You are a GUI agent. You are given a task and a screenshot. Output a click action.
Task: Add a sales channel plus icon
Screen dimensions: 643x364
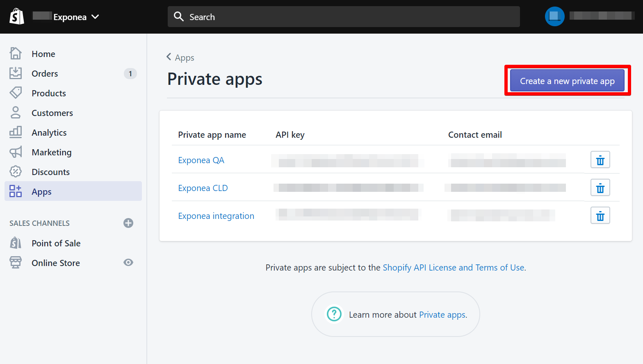point(128,223)
